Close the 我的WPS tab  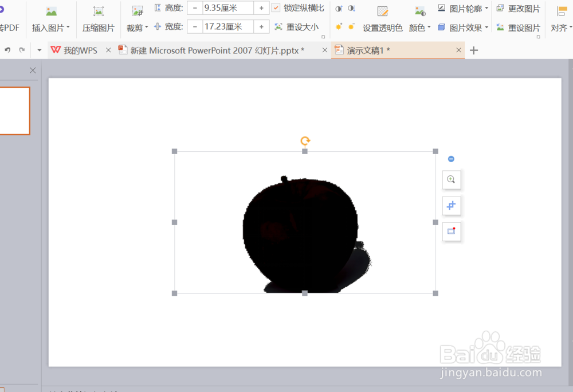tap(108, 50)
